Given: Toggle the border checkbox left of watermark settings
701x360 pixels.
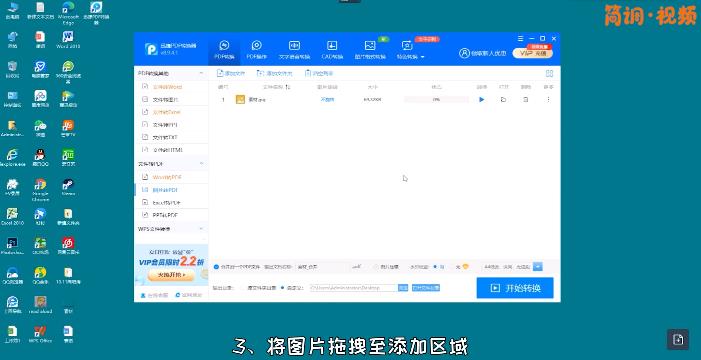Looking at the screenshot, I should pyautogui.click(x=376, y=267).
